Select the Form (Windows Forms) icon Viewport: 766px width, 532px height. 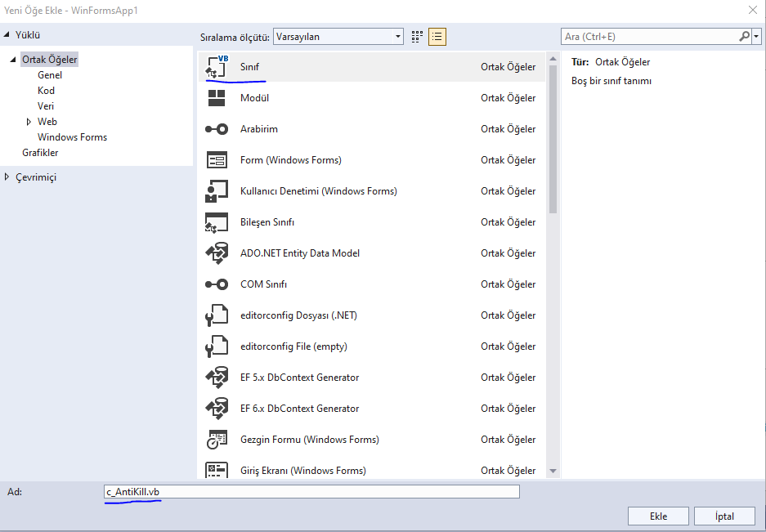click(217, 160)
